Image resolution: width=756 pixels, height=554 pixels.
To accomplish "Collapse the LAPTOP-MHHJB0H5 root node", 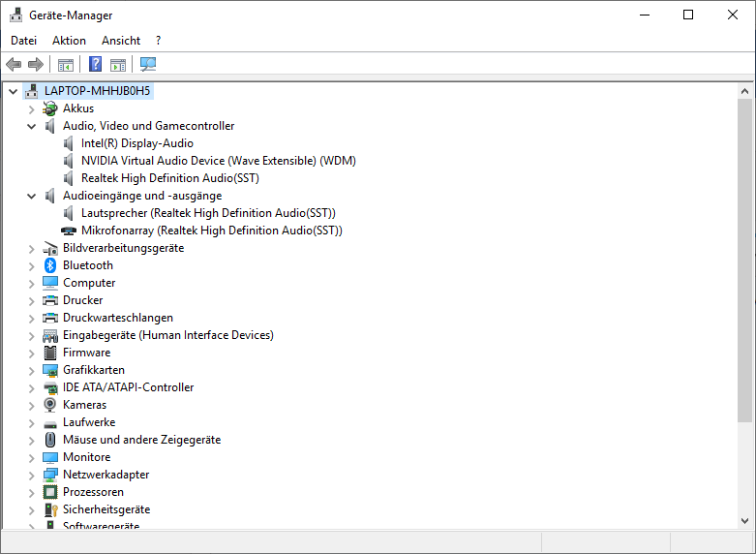I will [x=14, y=91].
